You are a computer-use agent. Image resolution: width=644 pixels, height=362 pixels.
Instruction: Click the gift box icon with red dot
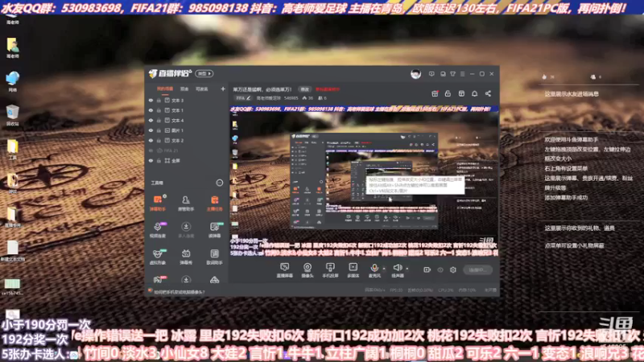coord(435,93)
